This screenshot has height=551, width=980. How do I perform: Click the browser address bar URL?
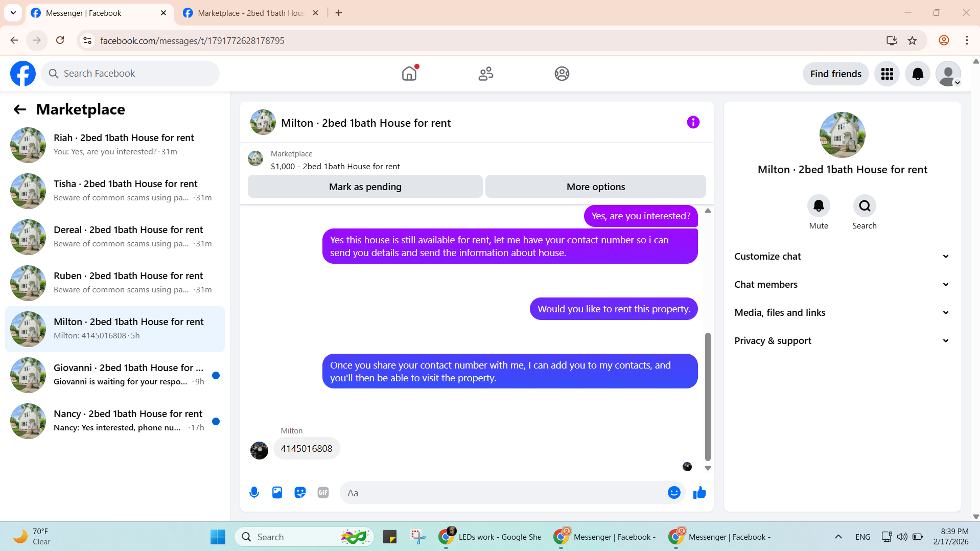pyautogui.click(x=192, y=40)
